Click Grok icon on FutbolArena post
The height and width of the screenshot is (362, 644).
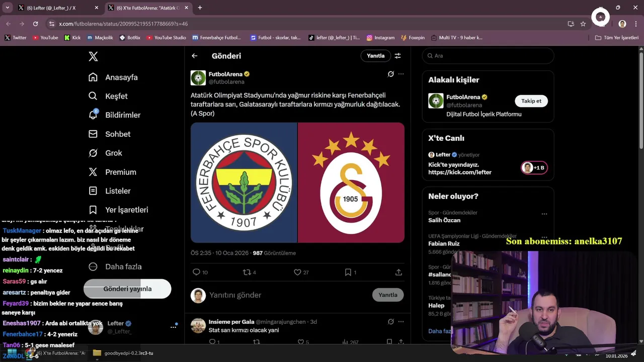[390, 74]
